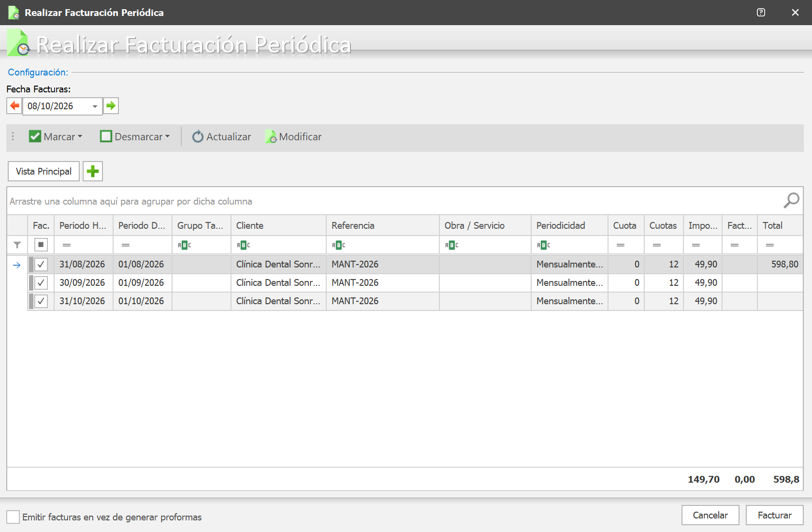Click the Total column header

tap(780, 225)
